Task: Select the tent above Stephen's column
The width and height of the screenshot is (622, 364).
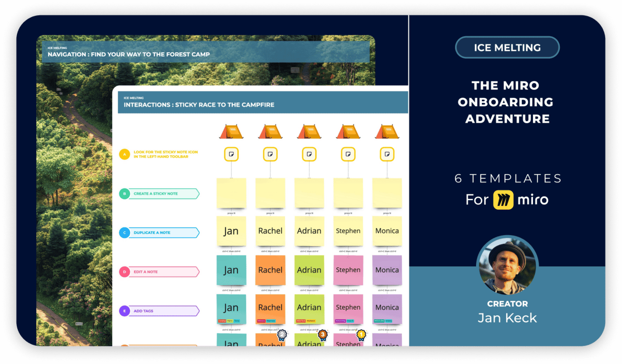Action: [x=348, y=131]
